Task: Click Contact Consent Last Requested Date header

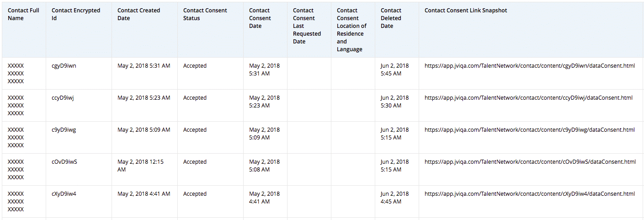Action: point(307,26)
